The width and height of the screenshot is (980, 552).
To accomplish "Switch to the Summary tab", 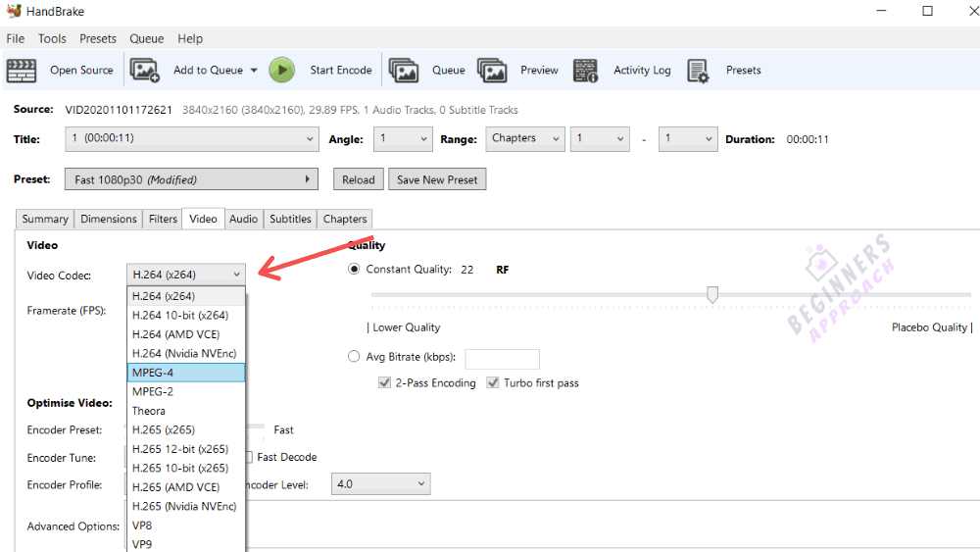I will (x=45, y=219).
